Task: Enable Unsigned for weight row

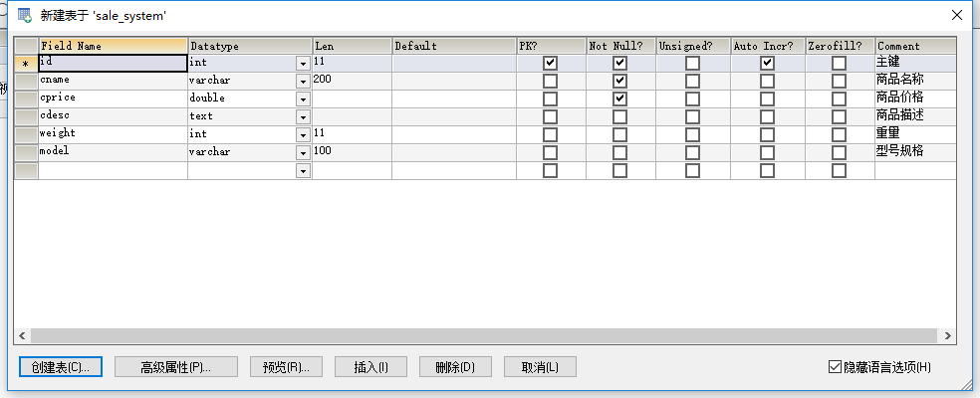Action: [x=692, y=135]
